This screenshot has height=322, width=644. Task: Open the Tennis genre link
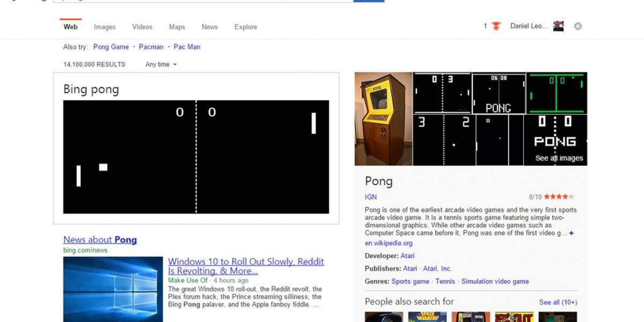tap(445, 281)
